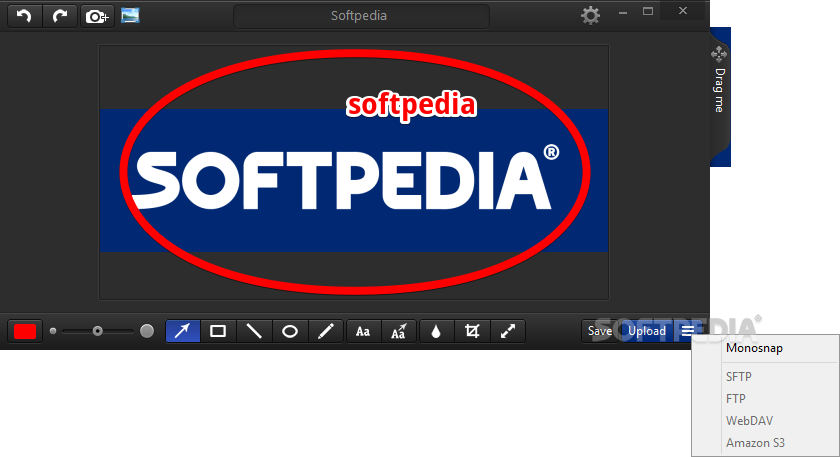Click the Save button
Screen dimensions: 840x457
pyautogui.click(x=600, y=331)
